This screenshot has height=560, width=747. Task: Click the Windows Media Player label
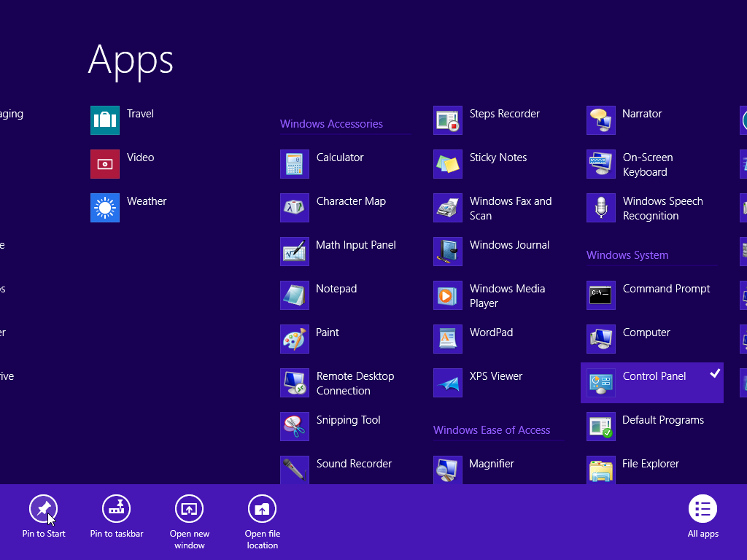(508, 296)
